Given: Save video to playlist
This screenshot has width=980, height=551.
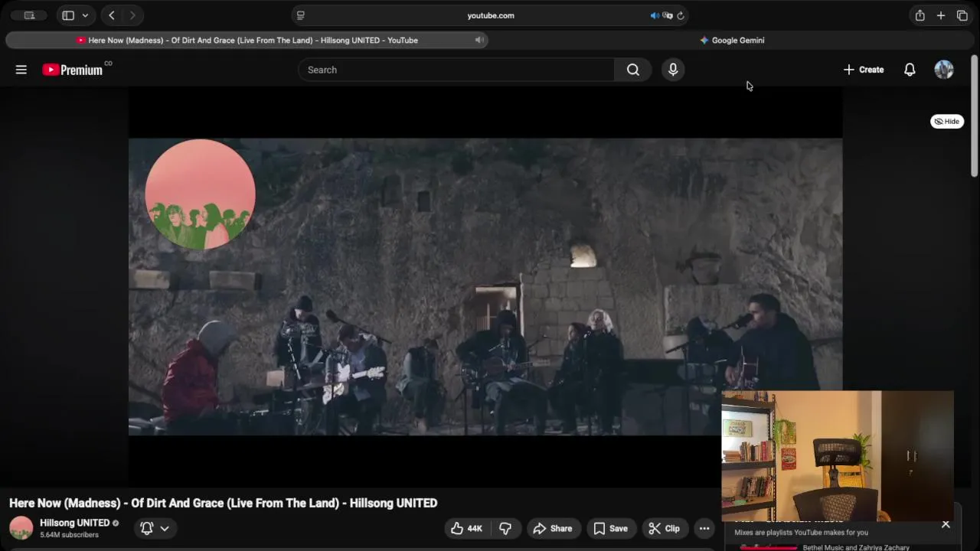Looking at the screenshot, I should pos(611,528).
